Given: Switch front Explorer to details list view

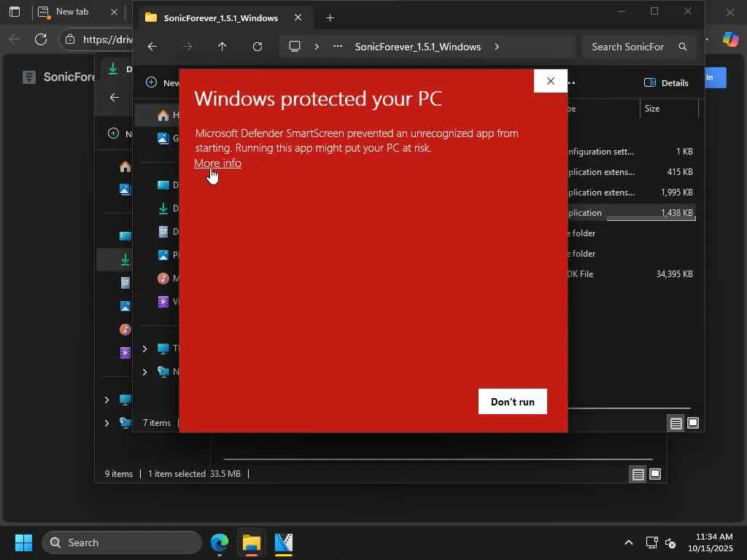Looking at the screenshot, I should 676,424.
